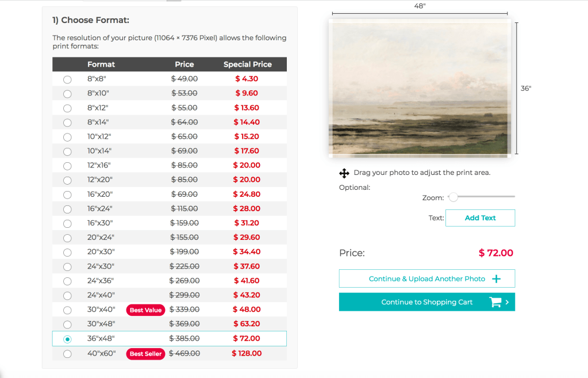Select the 20"x30" print size

point(67,253)
